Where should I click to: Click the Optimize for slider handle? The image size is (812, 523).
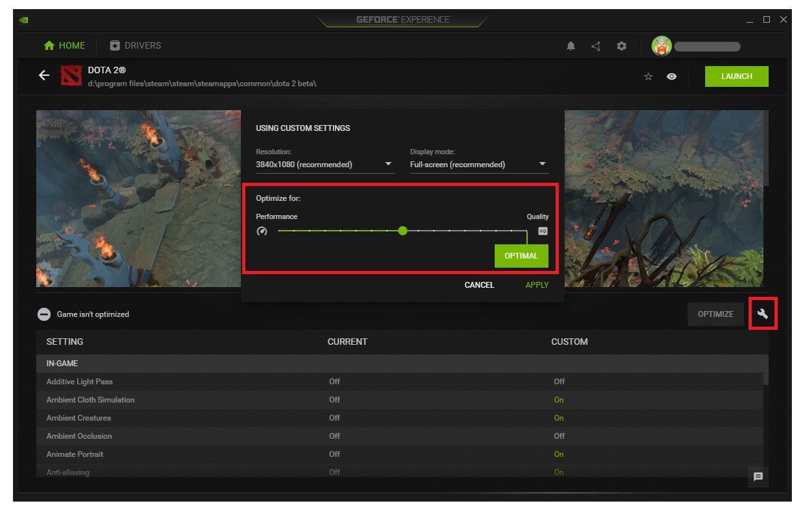[403, 231]
